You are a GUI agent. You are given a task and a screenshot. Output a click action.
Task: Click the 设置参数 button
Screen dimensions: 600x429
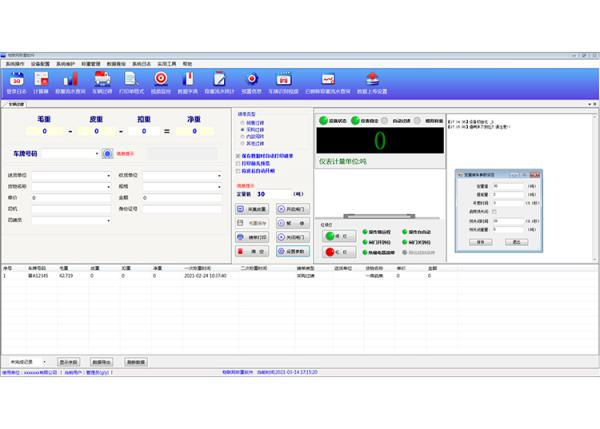pos(291,251)
